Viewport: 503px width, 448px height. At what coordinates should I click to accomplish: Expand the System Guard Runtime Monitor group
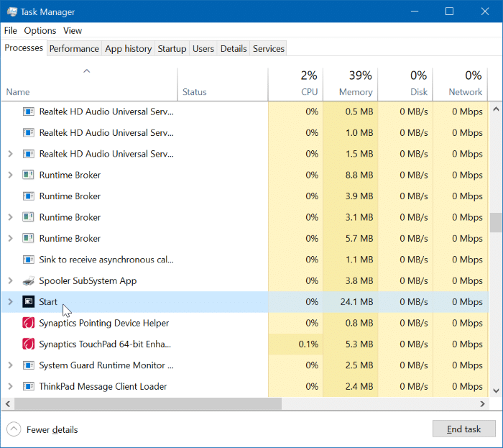coord(10,365)
